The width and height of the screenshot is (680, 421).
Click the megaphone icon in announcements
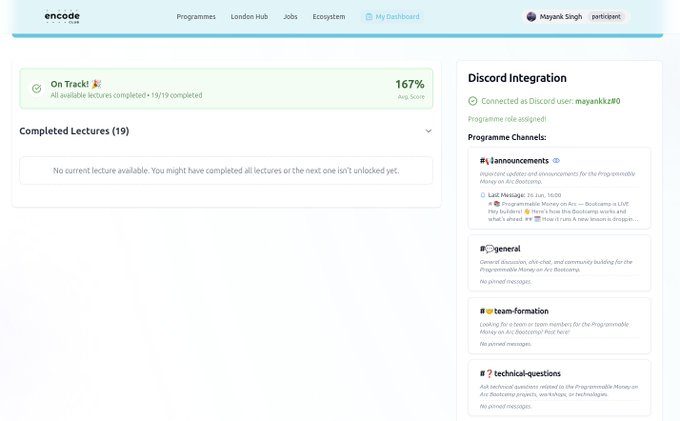tap(490, 161)
